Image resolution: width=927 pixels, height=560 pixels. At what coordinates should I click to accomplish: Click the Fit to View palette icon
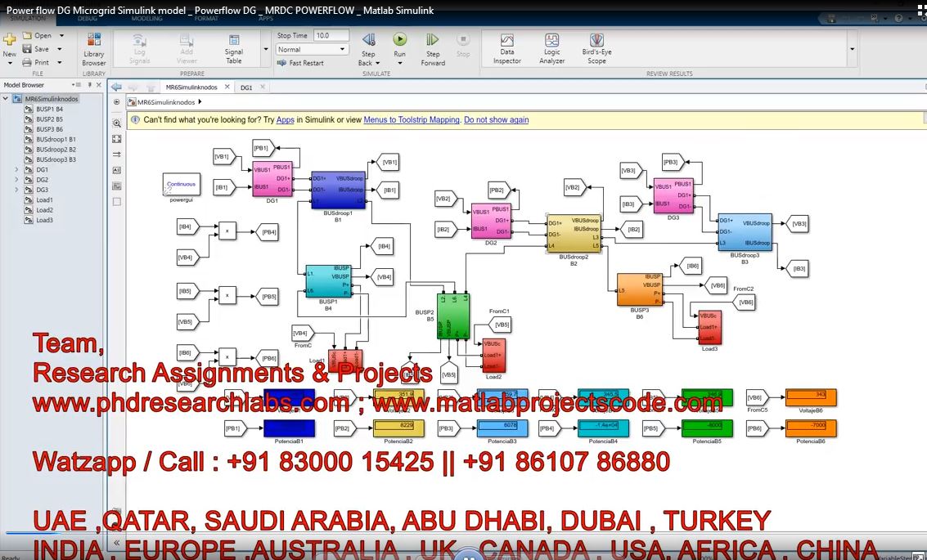[116, 139]
